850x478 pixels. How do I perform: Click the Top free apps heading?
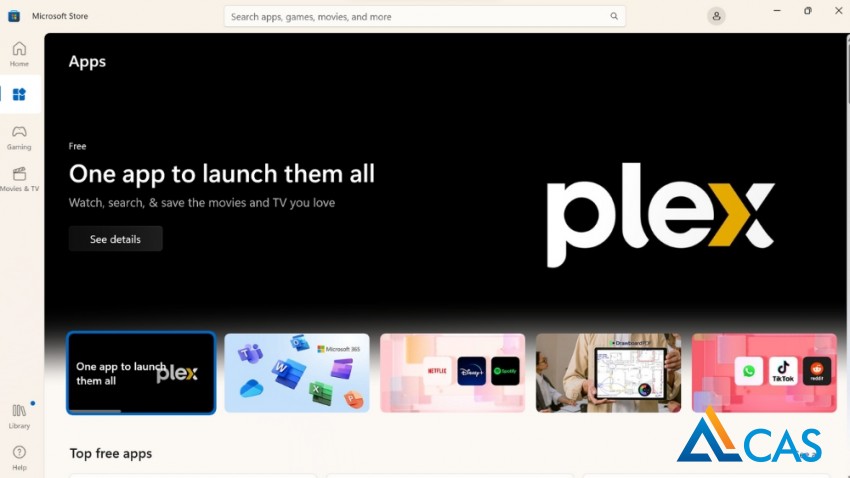coord(111,454)
